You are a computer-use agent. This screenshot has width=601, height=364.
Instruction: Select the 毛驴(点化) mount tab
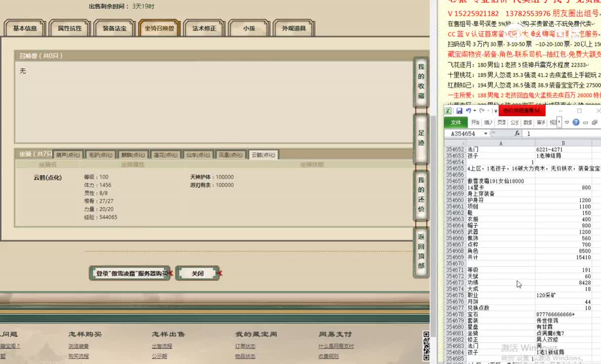pyautogui.click(x=101, y=155)
